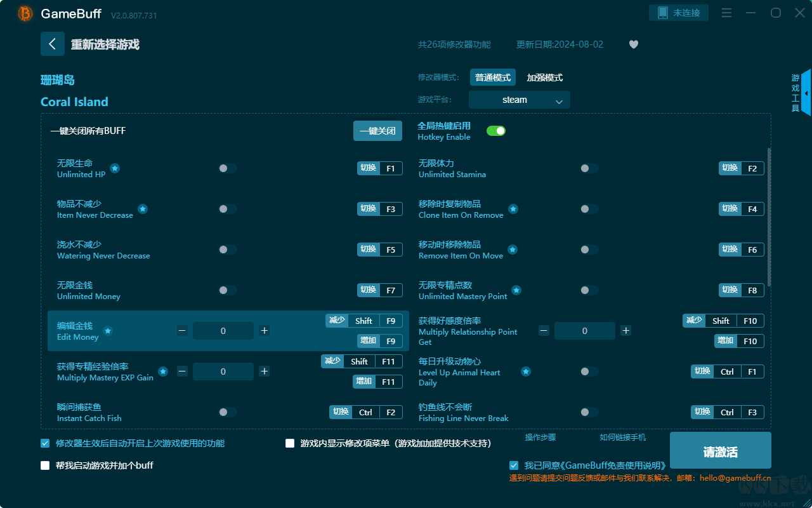Click Multiply Mastery EXP Gain value field
Image resolution: width=812 pixels, height=508 pixels.
[223, 371]
